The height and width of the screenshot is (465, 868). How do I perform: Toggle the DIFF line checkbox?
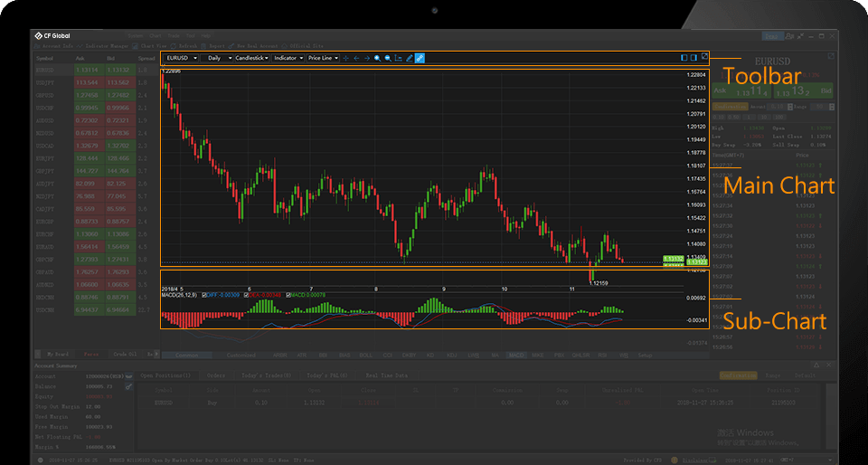pyautogui.click(x=205, y=295)
